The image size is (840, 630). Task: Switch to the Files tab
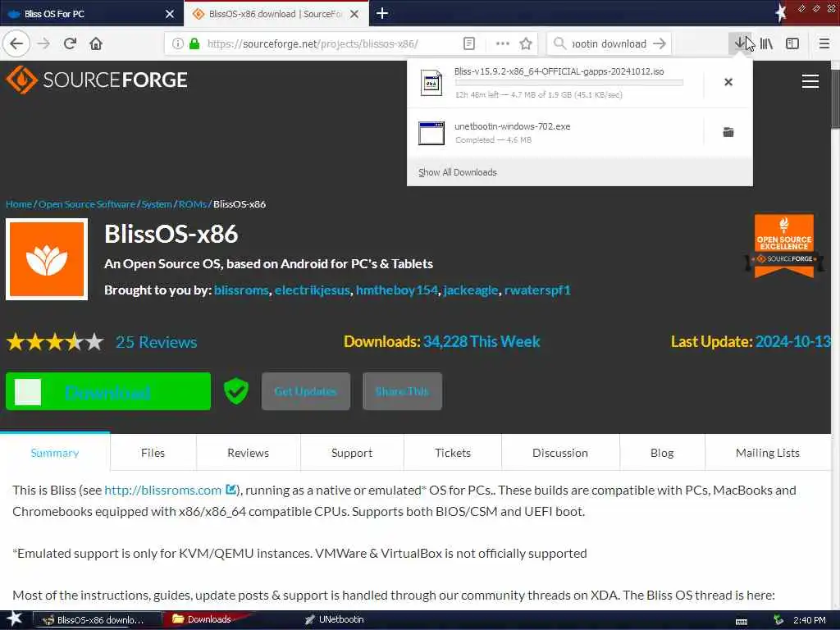pos(153,453)
